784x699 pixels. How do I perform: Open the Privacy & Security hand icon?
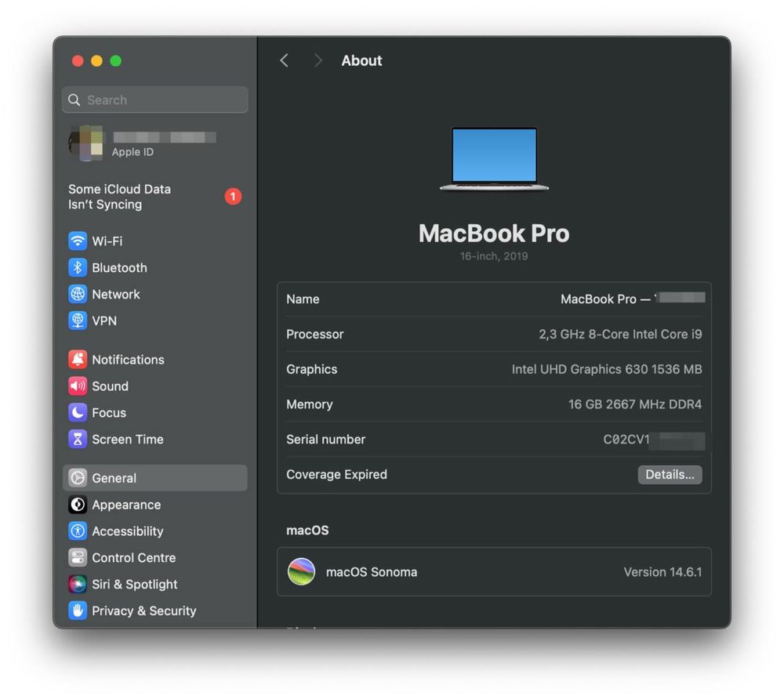click(78, 610)
